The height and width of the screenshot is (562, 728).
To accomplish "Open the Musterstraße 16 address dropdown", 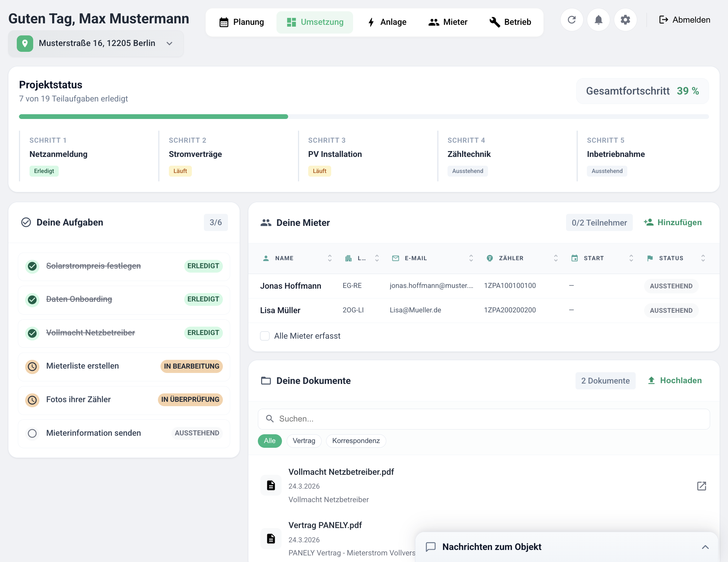I will click(96, 43).
